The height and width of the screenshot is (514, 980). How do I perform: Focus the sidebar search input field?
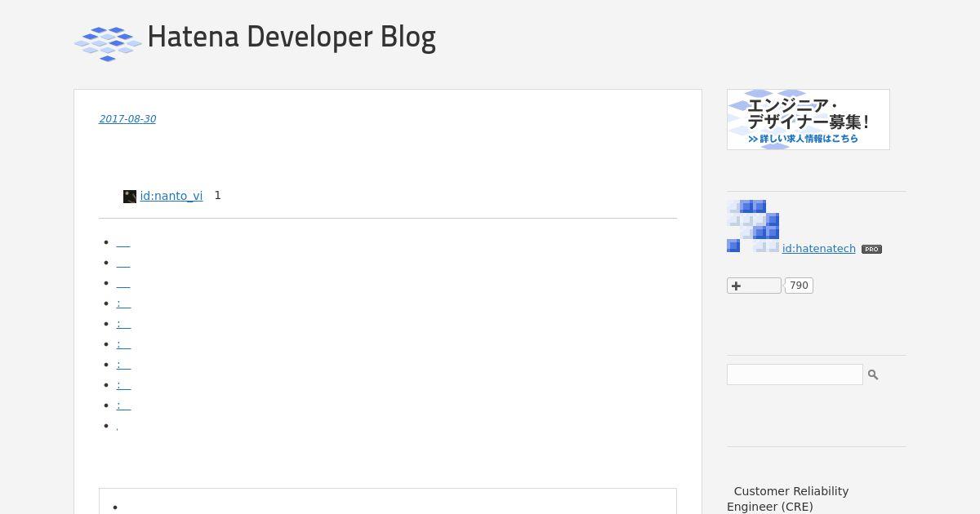tap(795, 374)
